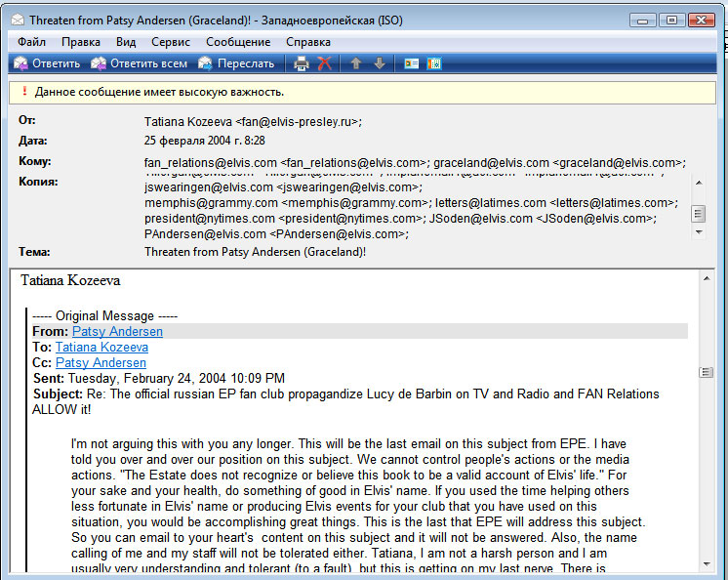This screenshot has height=580, width=728.
Task: Open the Сообщение menu
Action: tap(238, 42)
